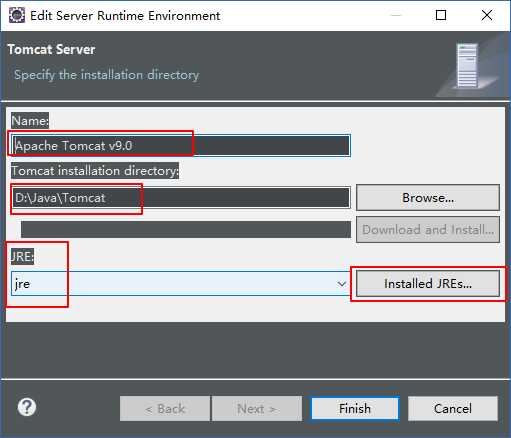Click the Finish button
Viewport: 511px width, 438px height.
click(355, 409)
